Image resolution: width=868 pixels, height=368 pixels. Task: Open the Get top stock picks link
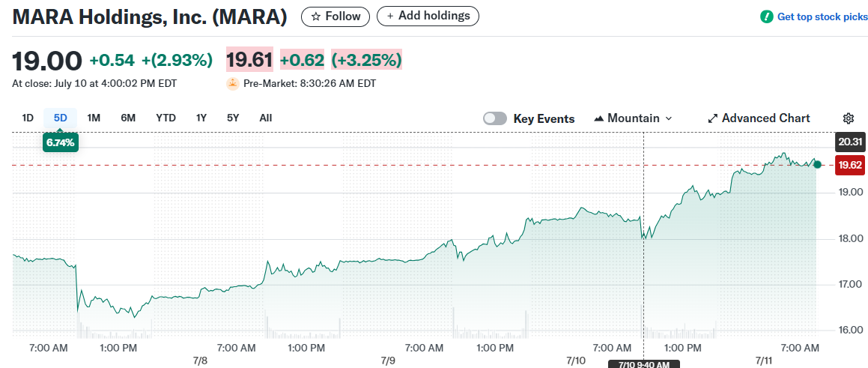[822, 16]
